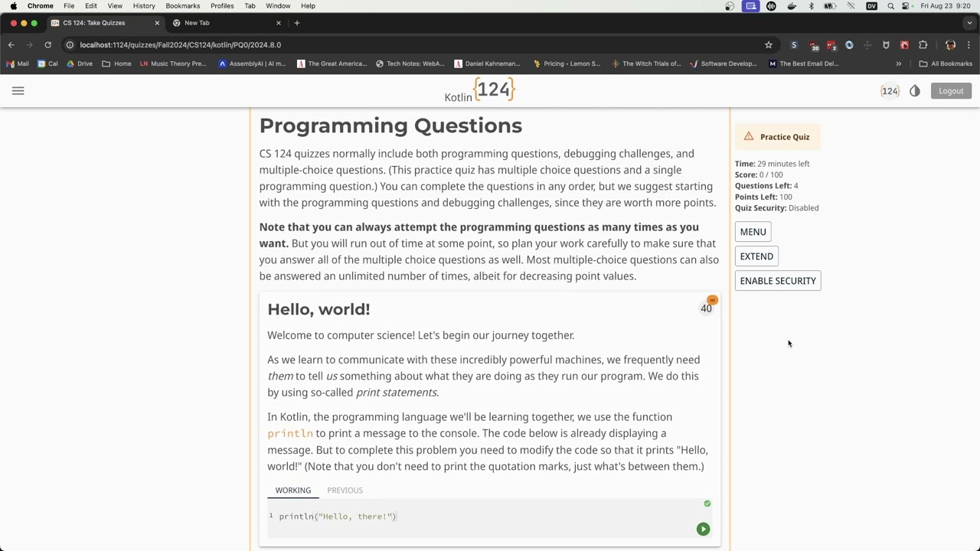980x551 pixels.
Task: Click the Logout button
Action: [x=951, y=91]
